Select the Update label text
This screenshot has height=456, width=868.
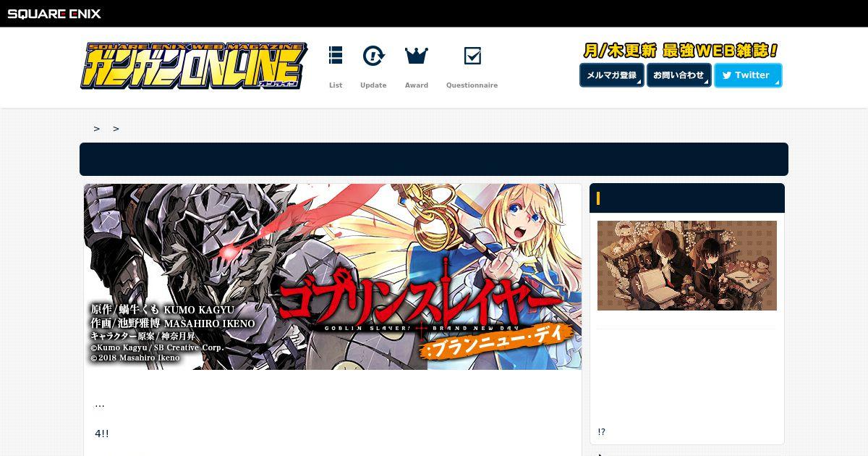[373, 85]
